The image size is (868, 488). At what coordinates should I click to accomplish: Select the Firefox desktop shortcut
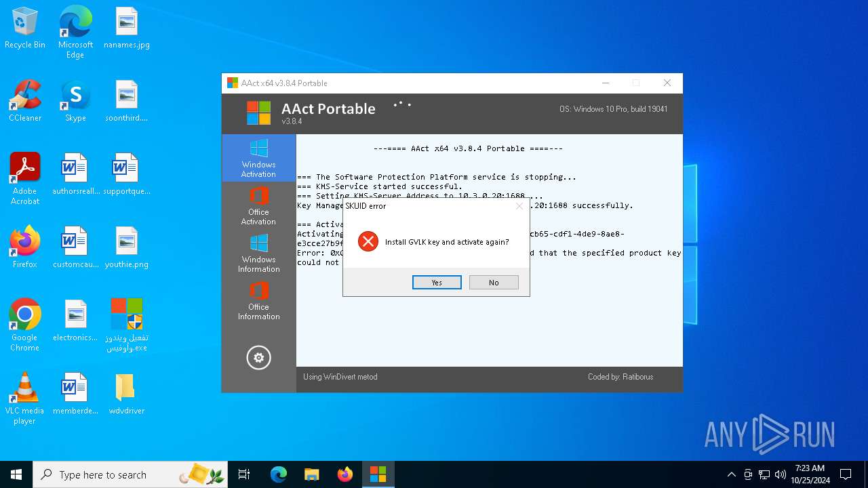pyautogui.click(x=25, y=248)
